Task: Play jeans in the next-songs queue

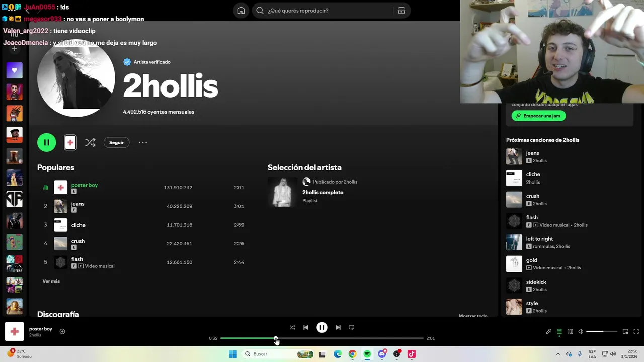Action: click(532, 153)
